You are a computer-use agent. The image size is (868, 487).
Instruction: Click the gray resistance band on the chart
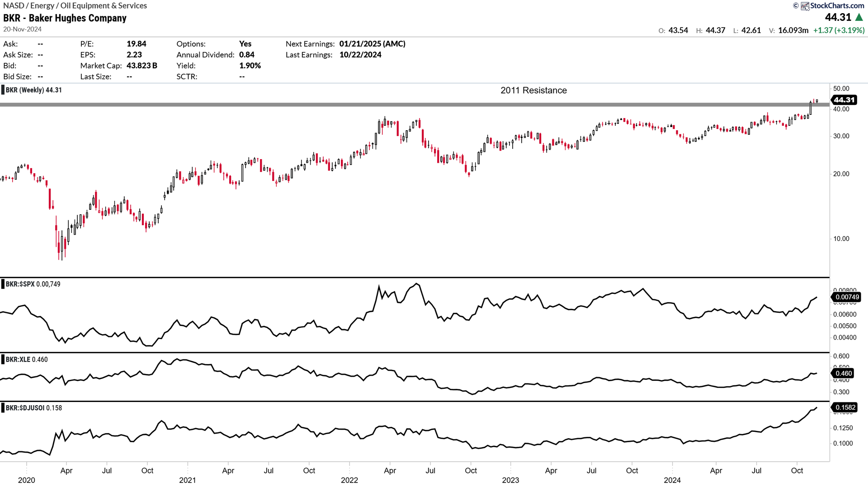click(407, 105)
